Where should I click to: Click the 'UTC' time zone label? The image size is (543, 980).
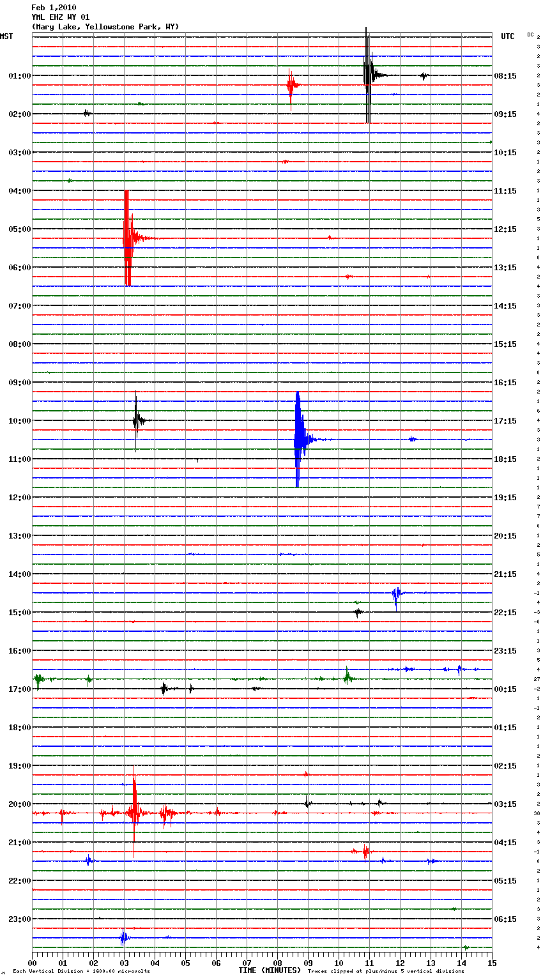click(508, 36)
